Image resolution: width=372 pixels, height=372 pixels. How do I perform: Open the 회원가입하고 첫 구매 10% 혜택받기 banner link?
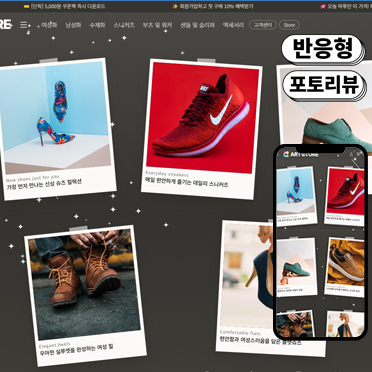(x=213, y=6)
